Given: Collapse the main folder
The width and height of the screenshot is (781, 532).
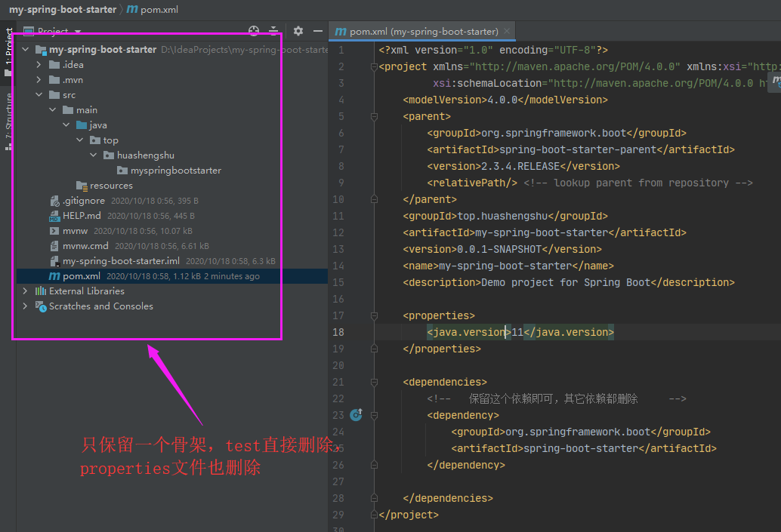Looking at the screenshot, I should (52, 110).
